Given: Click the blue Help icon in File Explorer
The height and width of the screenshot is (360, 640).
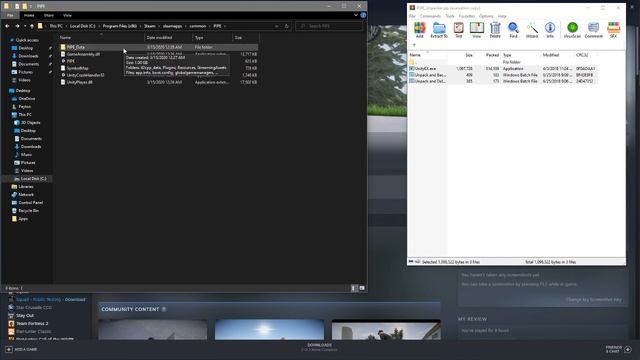Looking at the screenshot, I should pyautogui.click(x=363, y=15).
